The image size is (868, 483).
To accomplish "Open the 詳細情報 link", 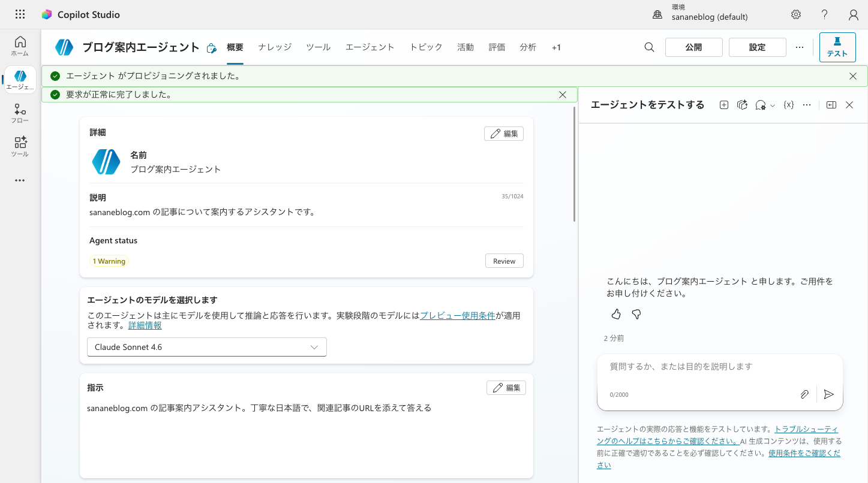I will pos(145,325).
